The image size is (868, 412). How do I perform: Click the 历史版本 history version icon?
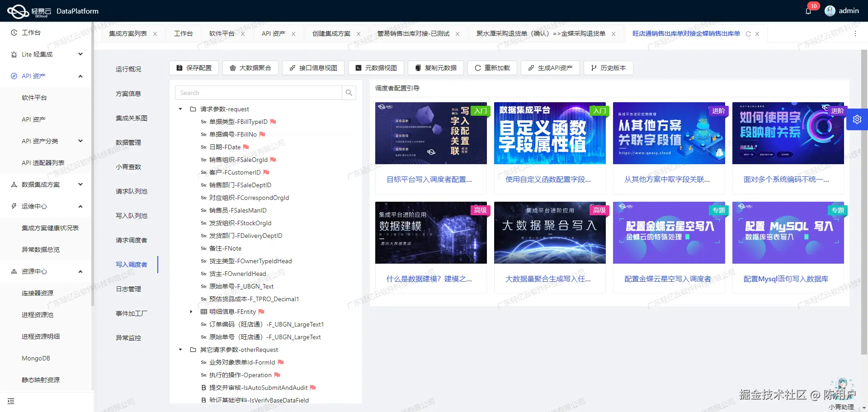pyautogui.click(x=593, y=68)
